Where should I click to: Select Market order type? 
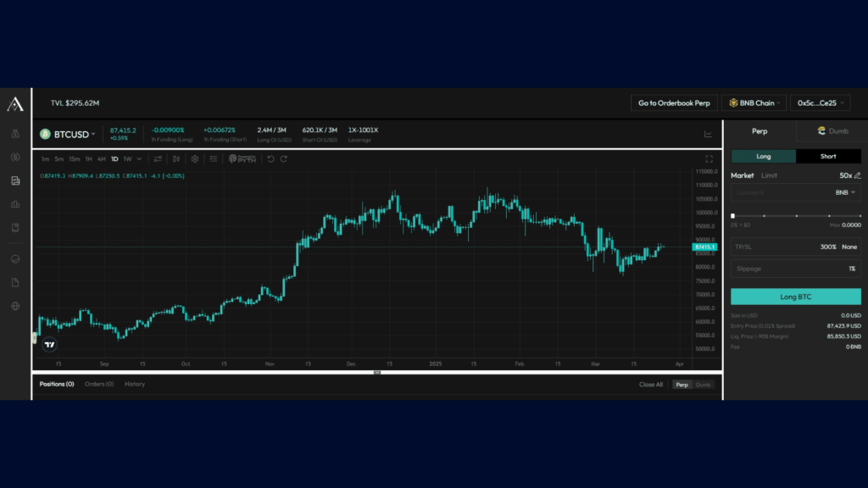click(743, 175)
